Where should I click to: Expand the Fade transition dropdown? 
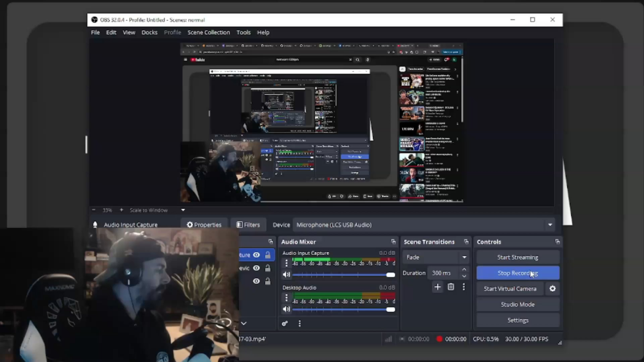pos(464,257)
